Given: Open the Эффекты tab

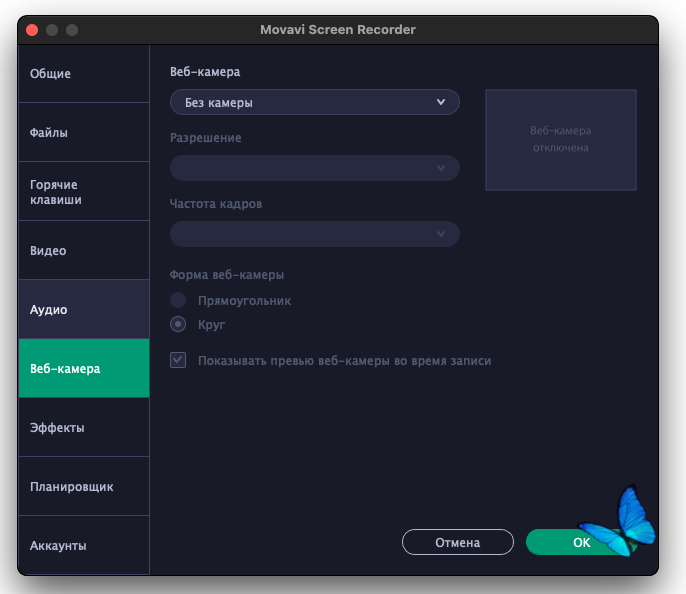Looking at the screenshot, I should point(84,427).
